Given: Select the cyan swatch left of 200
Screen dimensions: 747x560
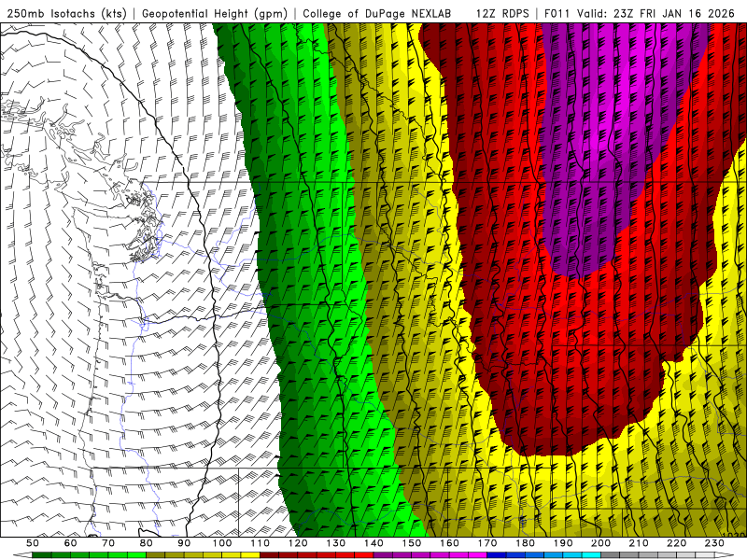Looking at the screenshot, I should coord(591,555).
